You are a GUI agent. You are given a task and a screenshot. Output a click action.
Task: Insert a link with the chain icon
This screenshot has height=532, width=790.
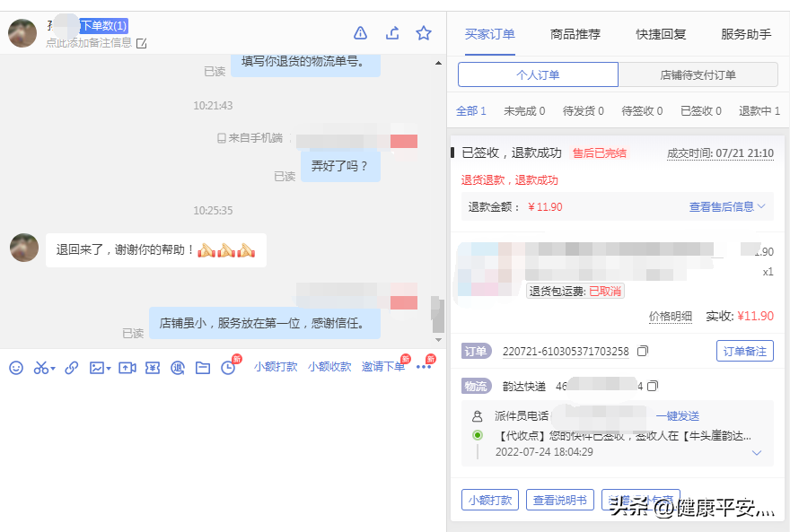72,367
